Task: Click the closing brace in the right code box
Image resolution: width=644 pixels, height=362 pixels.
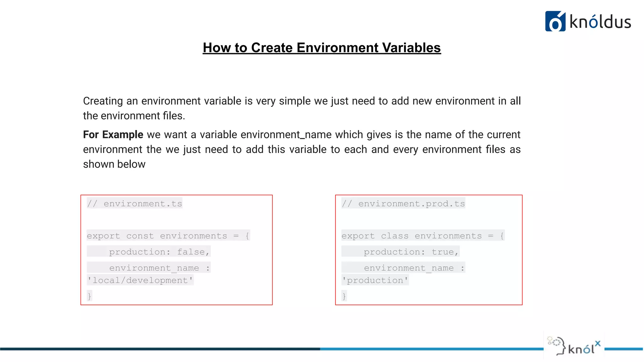Action: point(344,296)
